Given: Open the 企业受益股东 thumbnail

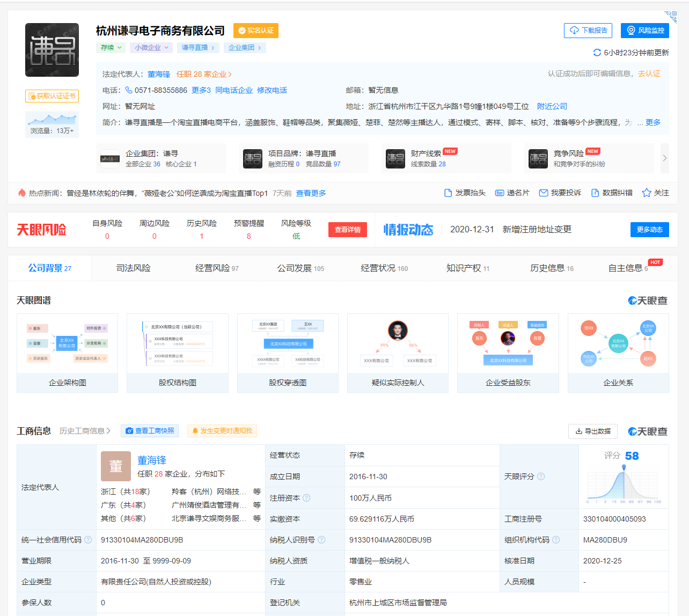Looking at the screenshot, I should 508,353.
